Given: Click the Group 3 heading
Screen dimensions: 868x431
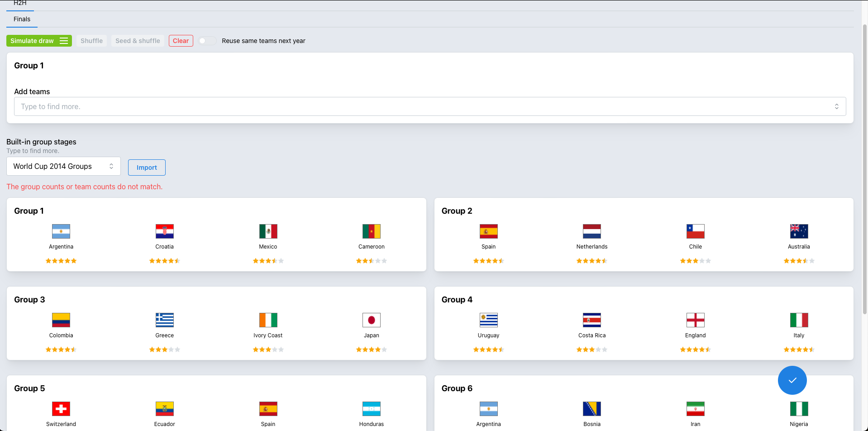Looking at the screenshot, I should tap(29, 300).
